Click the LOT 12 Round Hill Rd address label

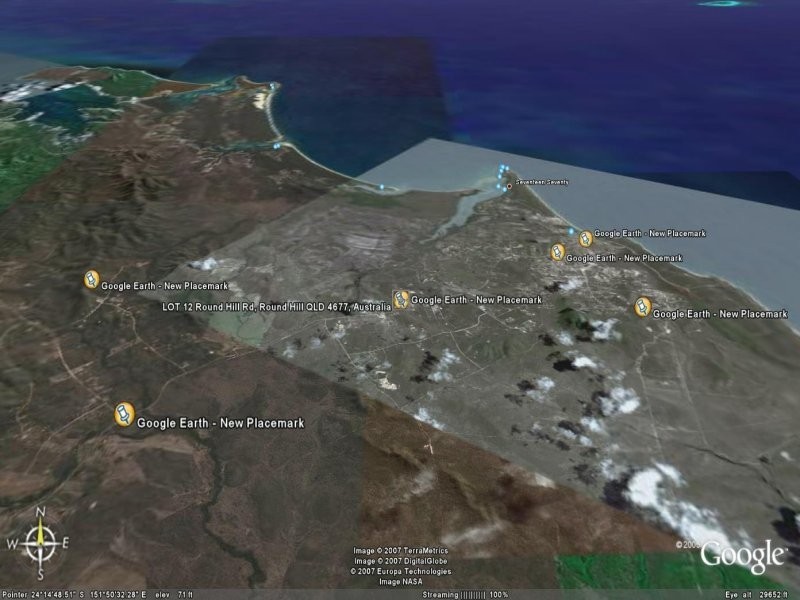point(276,307)
